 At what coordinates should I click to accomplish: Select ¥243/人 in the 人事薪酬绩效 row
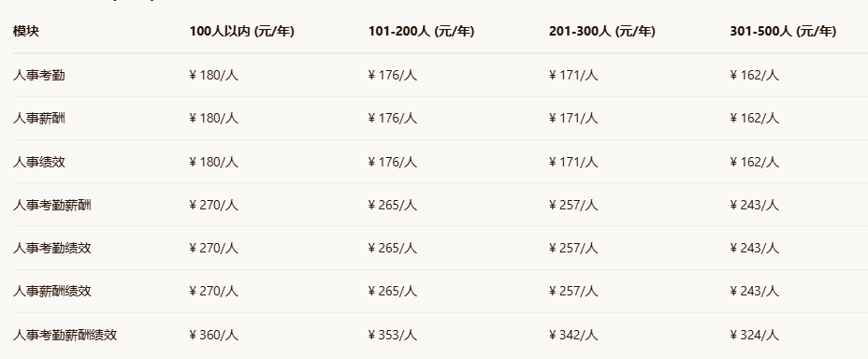[x=755, y=292]
